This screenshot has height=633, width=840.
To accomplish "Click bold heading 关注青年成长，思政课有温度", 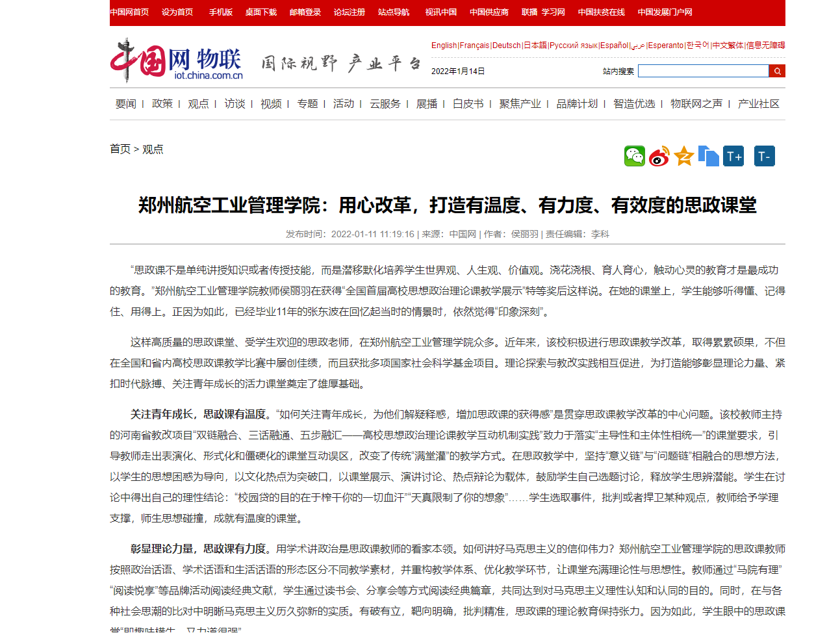I will click(199, 415).
